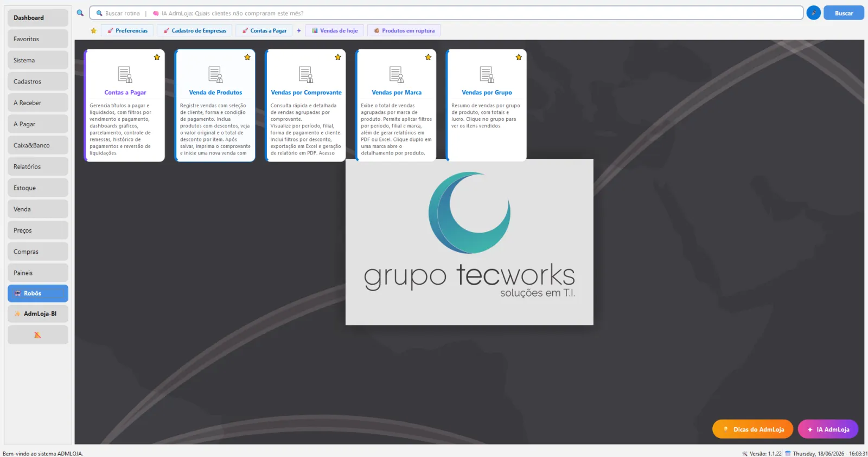Click the document icon on Vendas por Grupo card

[487, 74]
